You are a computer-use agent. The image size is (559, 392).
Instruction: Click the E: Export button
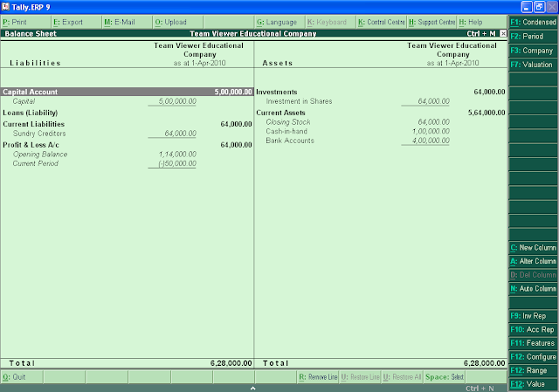[76, 22]
